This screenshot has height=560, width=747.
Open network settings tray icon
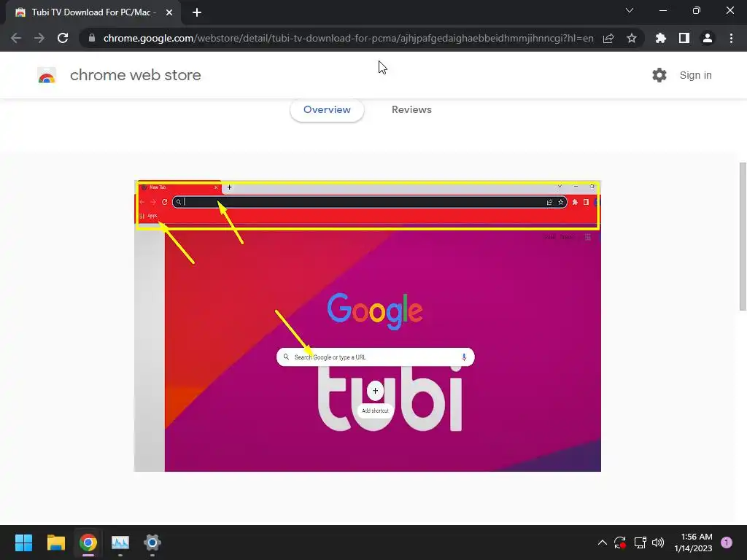640,542
